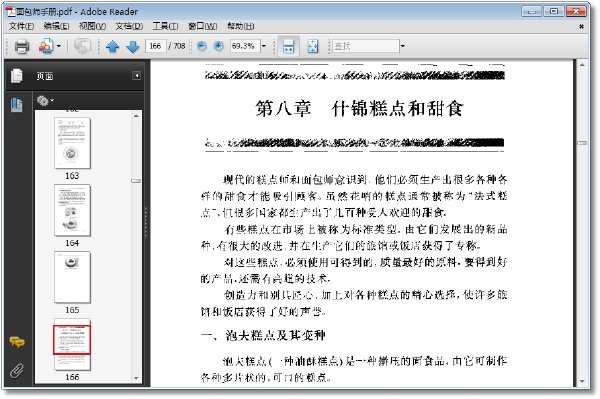Click the panel splitter grip handle
The width and height of the screenshot is (600, 399).
pos(146,223)
